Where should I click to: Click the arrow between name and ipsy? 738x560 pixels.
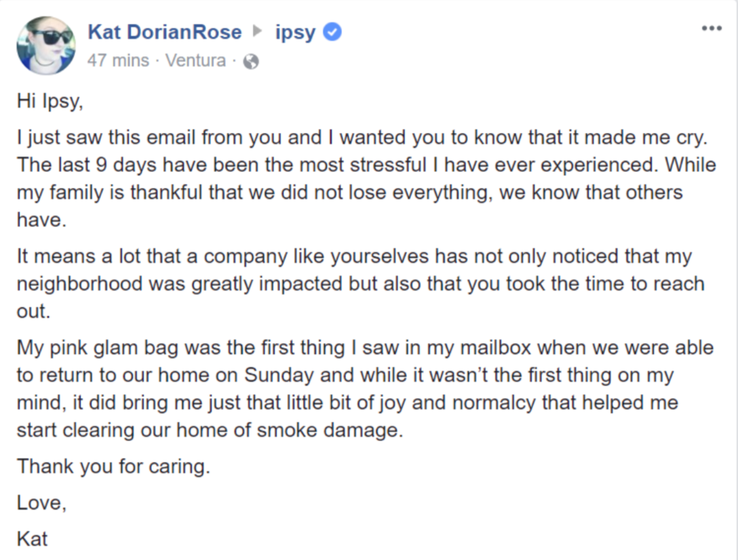(x=257, y=31)
